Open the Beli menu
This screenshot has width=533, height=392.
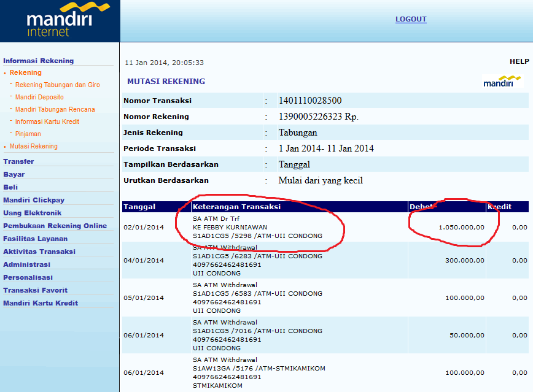pyautogui.click(x=10, y=187)
